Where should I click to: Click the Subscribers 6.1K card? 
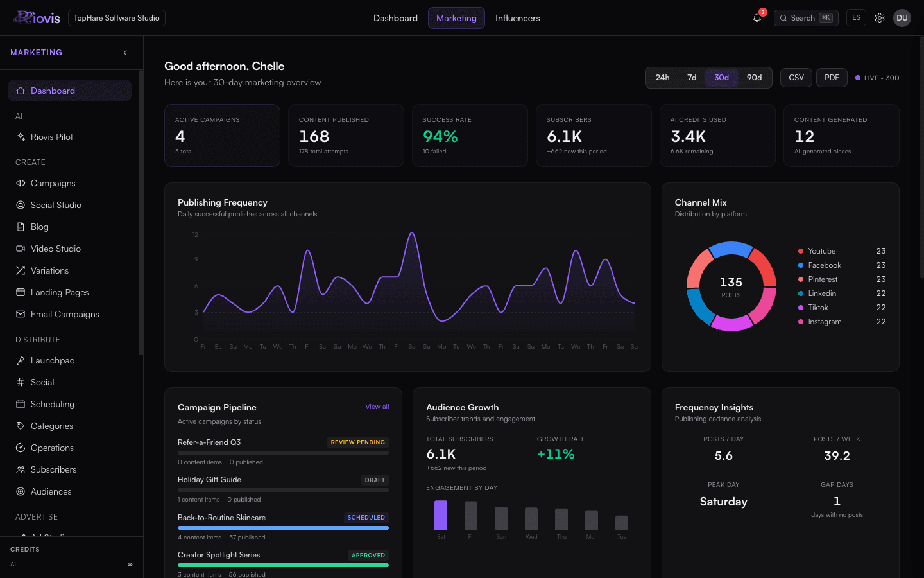tap(594, 136)
